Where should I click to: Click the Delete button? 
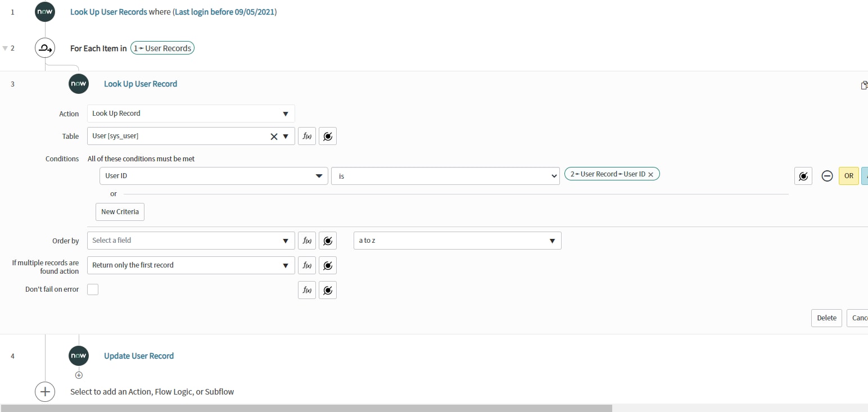pos(826,318)
